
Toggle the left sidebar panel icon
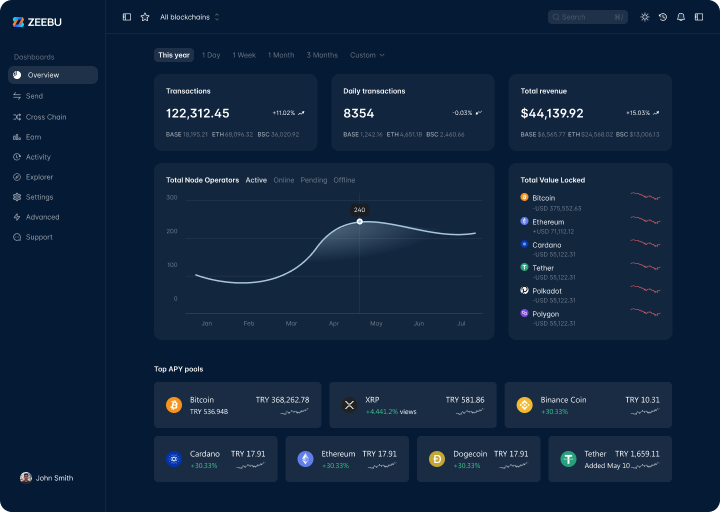(127, 17)
